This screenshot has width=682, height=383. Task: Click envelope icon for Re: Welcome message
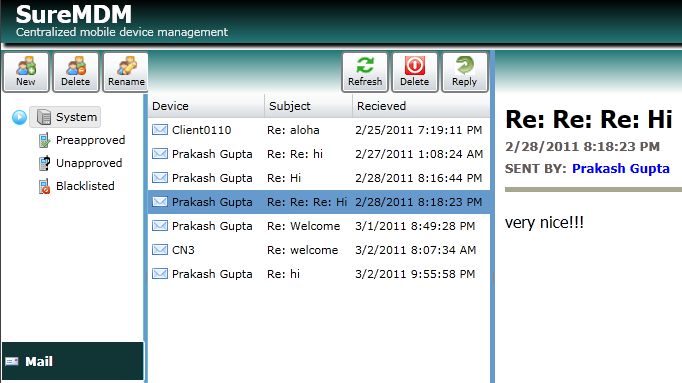160,225
